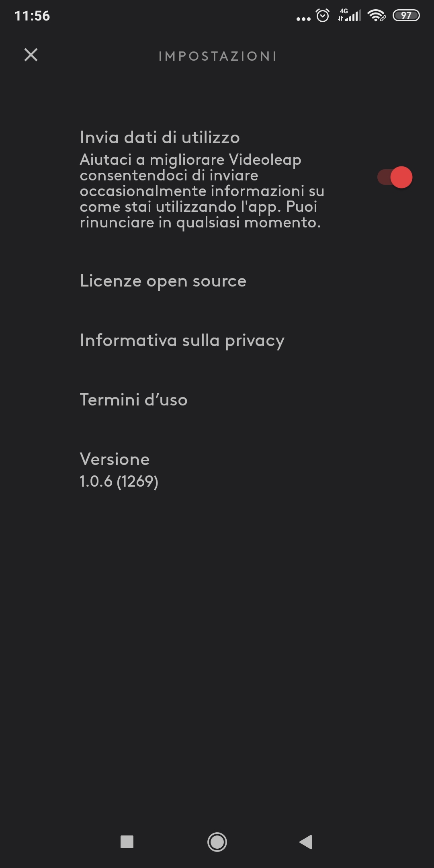The width and height of the screenshot is (434, 868).
Task: Go to home via circle button
Action: coord(217,842)
